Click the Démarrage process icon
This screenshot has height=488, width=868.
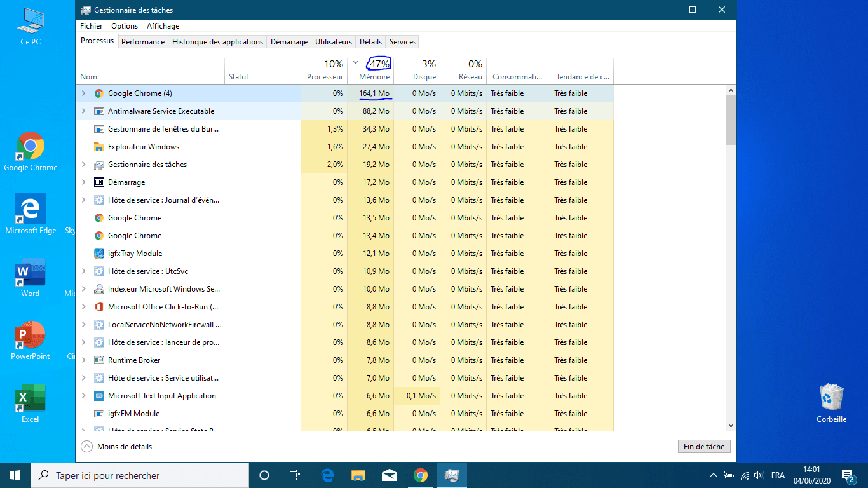[99, 182]
